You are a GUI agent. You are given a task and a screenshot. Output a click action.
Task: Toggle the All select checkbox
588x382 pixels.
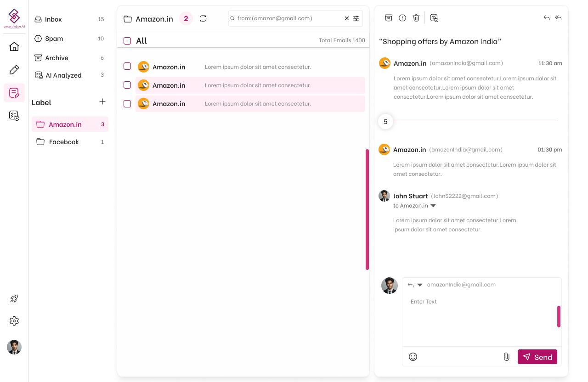point(127,41)
